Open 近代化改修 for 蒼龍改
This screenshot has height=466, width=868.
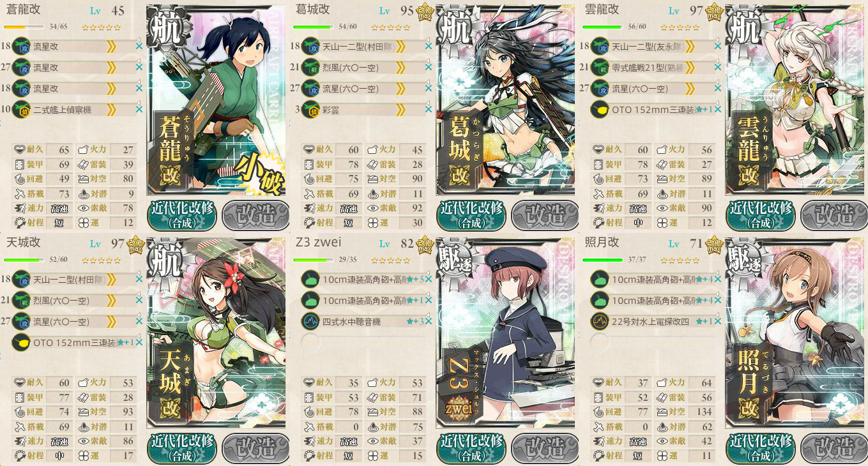point(182,215)
